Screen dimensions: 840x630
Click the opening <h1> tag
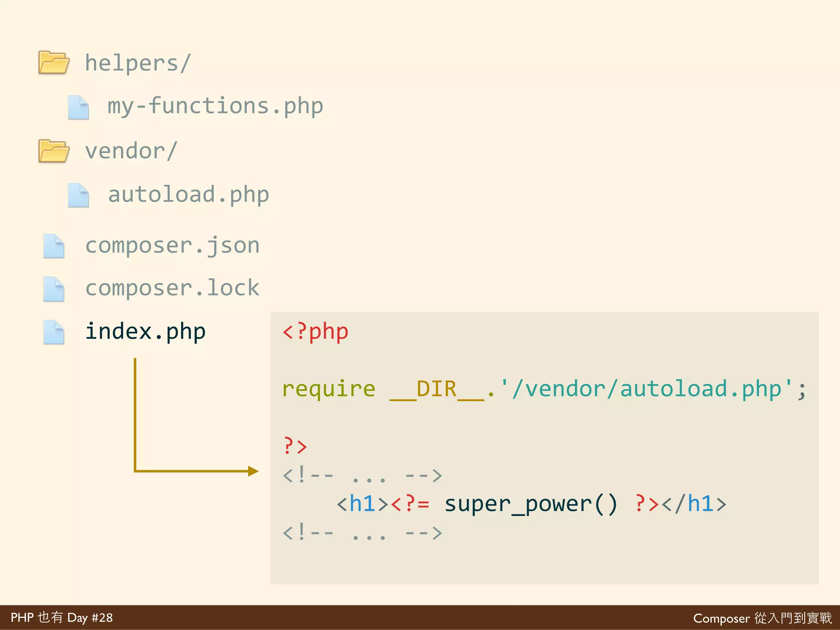coord(363,504)
